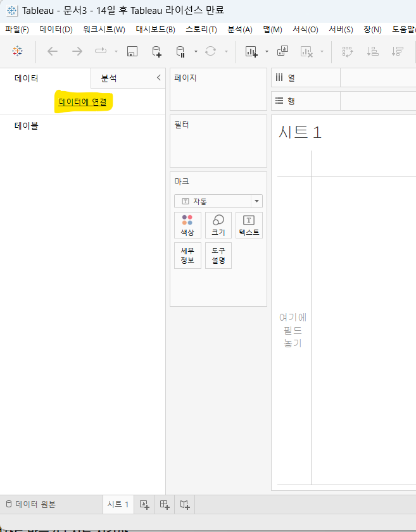Click the 페이지 shelf area

[x=218, y=89]
